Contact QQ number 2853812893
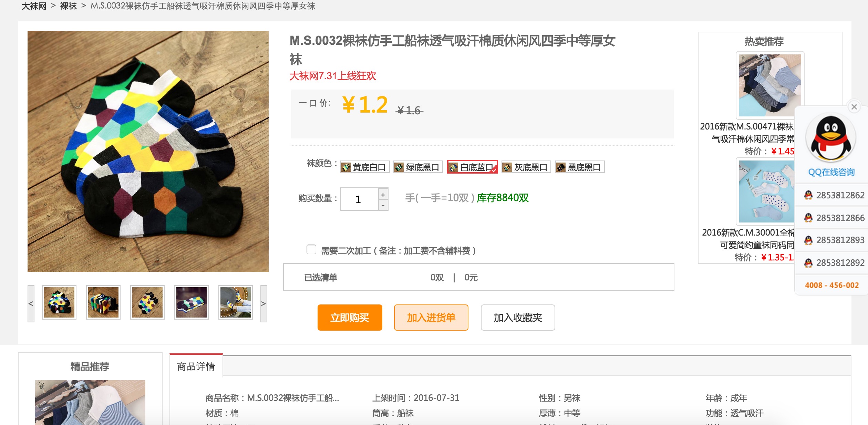 (x=834, y=240)
